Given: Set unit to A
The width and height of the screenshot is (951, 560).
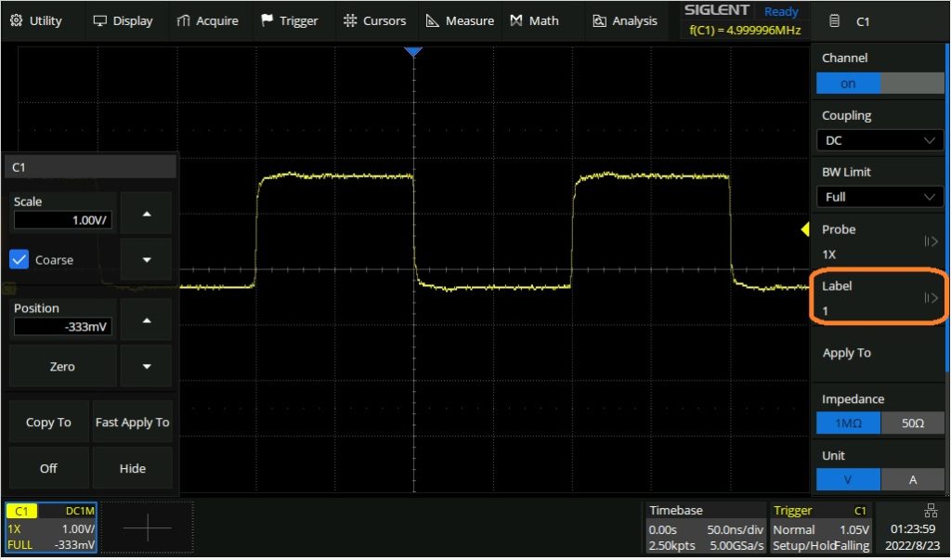Looking at the screenshot, I should point(912,480).
